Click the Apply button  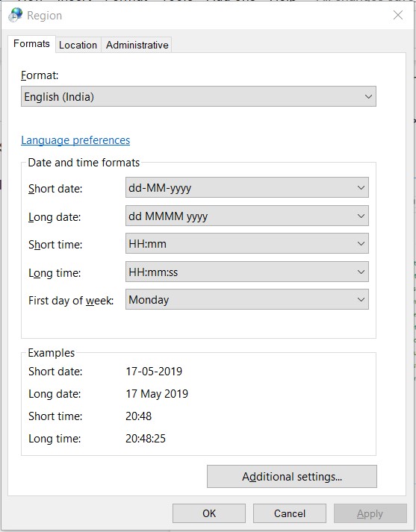[370, 513]
